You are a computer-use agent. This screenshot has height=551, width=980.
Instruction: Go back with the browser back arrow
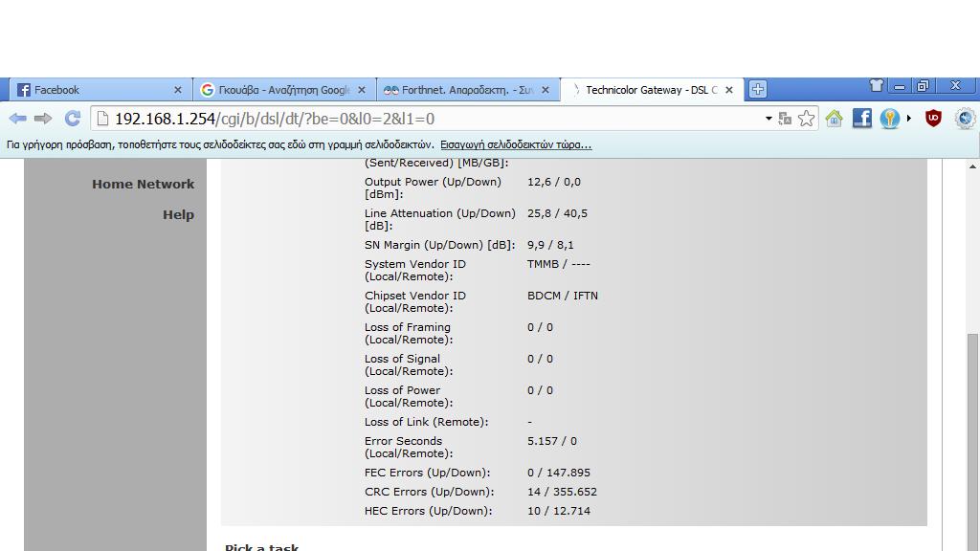coord(17,118)
